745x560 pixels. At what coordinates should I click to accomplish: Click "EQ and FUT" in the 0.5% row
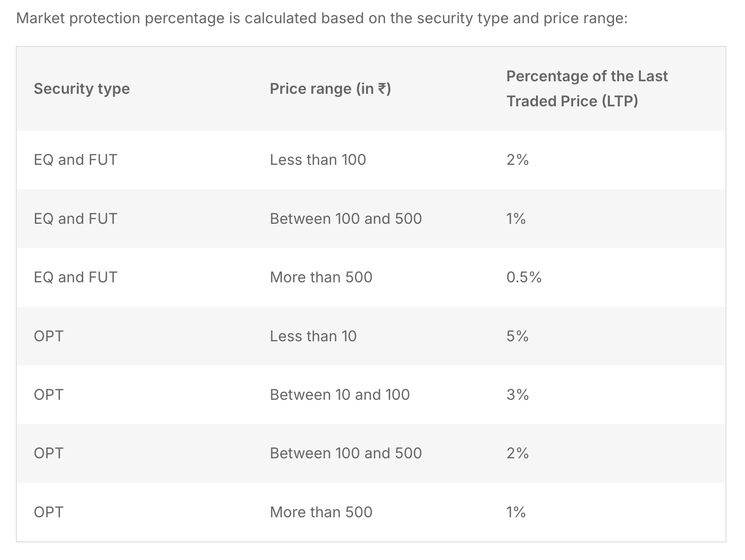[76, 277]
